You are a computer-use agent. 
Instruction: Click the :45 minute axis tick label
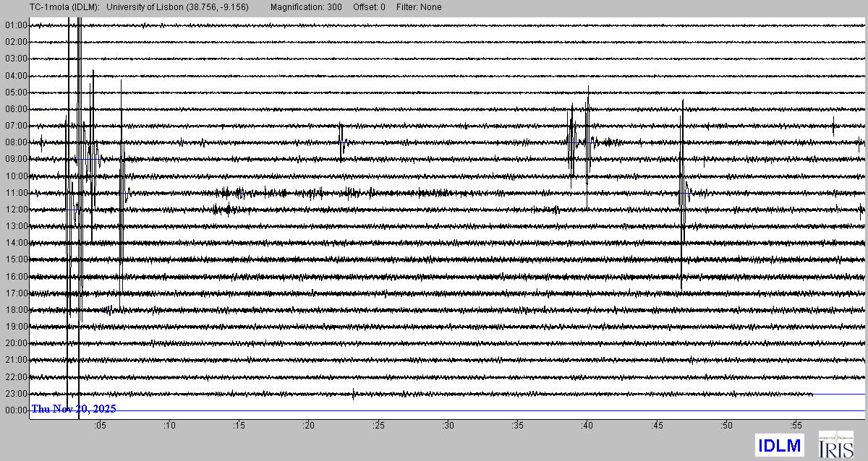point(657,426)
